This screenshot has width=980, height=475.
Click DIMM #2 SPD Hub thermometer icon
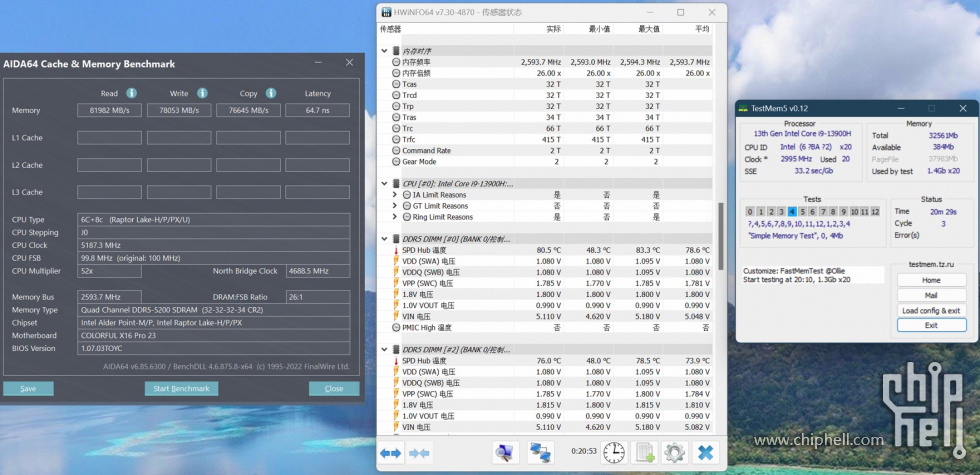[x=396, y=361]
